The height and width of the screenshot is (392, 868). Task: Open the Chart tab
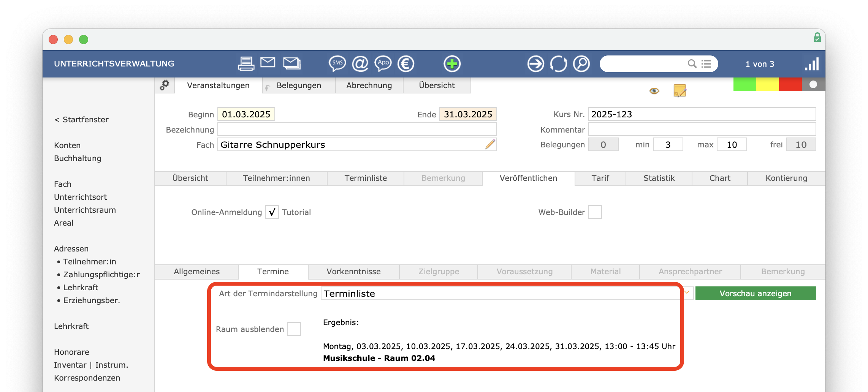tap(720, 178)
